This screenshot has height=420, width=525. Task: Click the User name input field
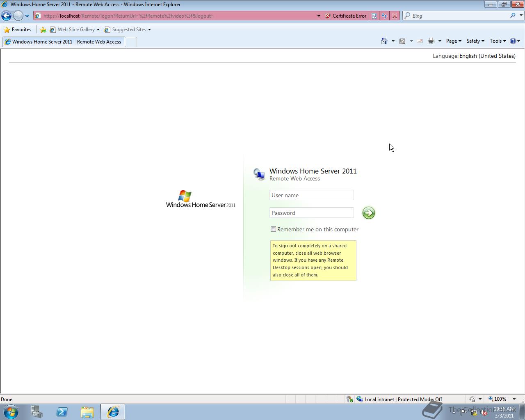pyautogui.click(x=312, y=195)
